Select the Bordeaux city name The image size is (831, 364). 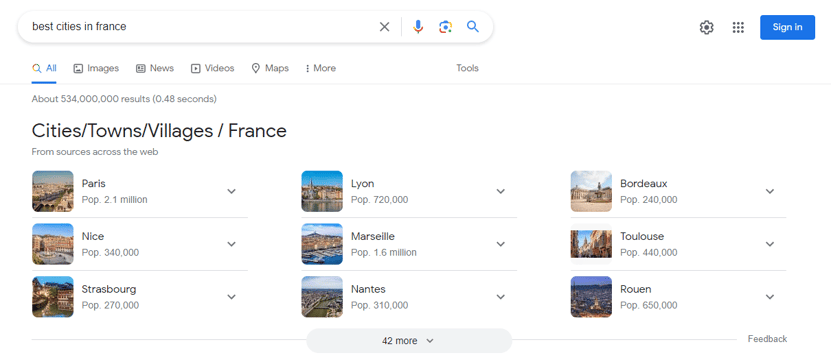tap(643, 184)
